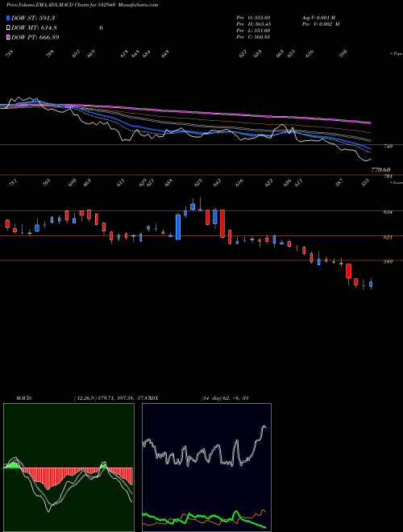Click the 'Pre V: 0.002 M' volume text

coord(321,23)
